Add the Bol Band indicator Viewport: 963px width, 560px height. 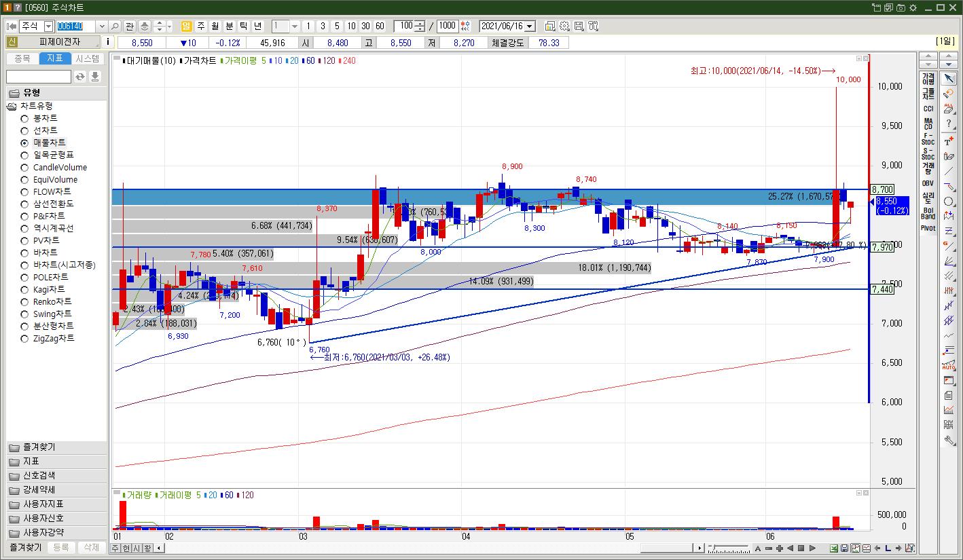click(928, 213)
